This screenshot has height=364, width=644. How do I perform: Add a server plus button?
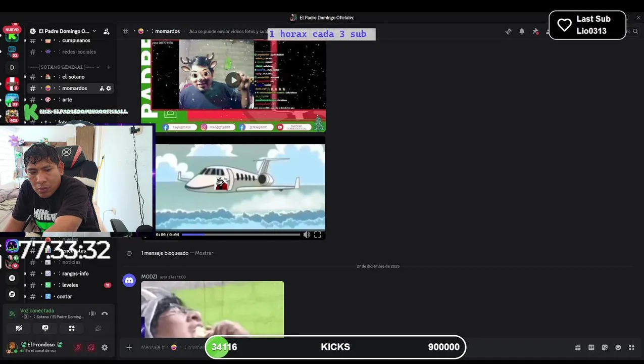12,278
